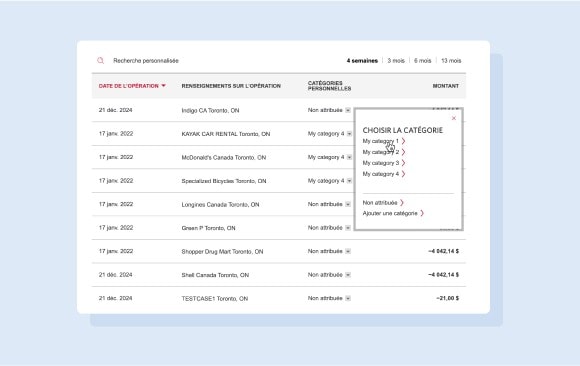The height and width of the screenshot is (366, 580).
Task: Click amount in Shopper Drug Mart row
Action: [x=443, y=251]
